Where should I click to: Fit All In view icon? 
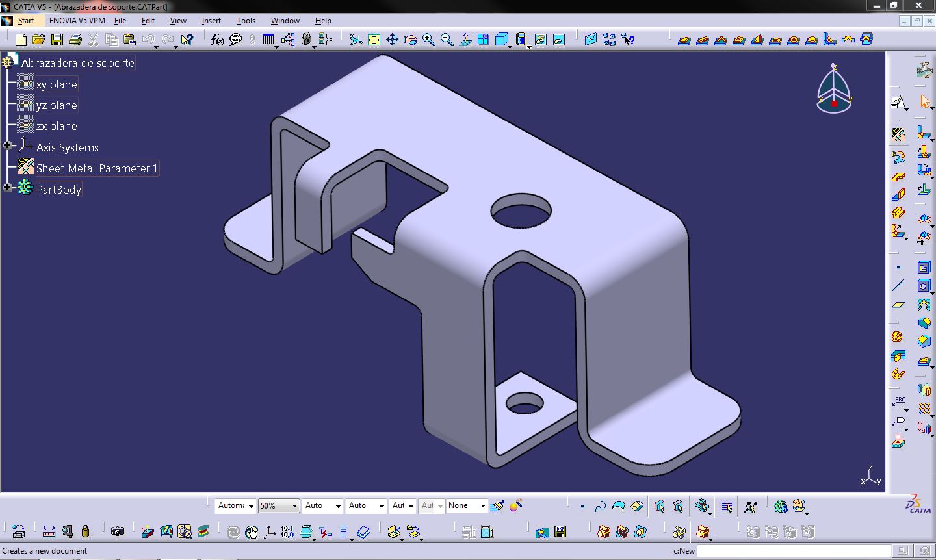(x=374, y=40)
